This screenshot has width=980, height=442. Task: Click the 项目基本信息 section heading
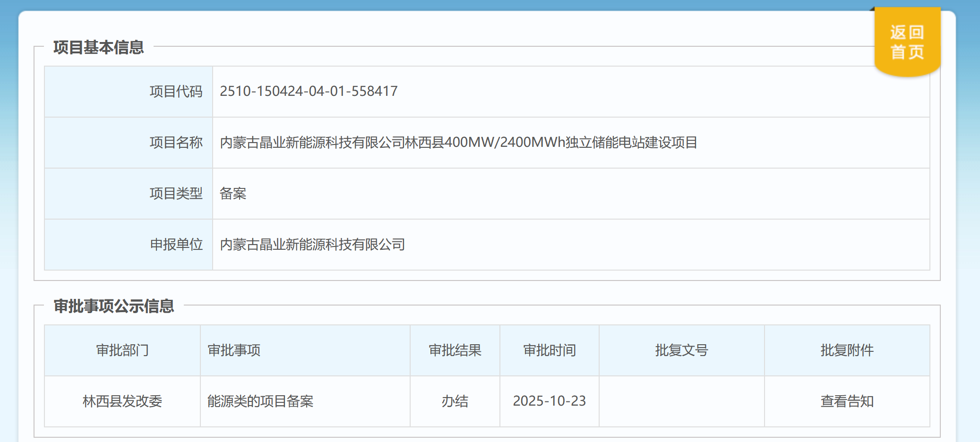point(98,47)
